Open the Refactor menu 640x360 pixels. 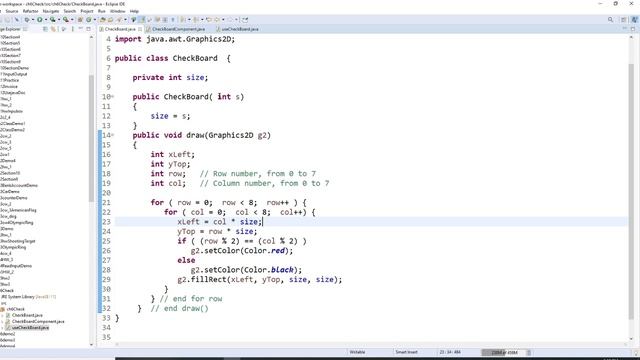click(30, 11)
